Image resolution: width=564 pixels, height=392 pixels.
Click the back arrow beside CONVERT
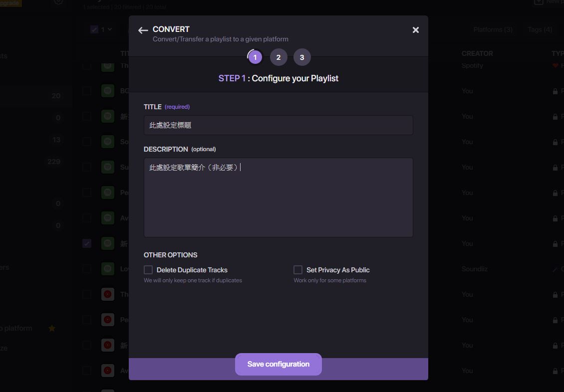[143, 30]
